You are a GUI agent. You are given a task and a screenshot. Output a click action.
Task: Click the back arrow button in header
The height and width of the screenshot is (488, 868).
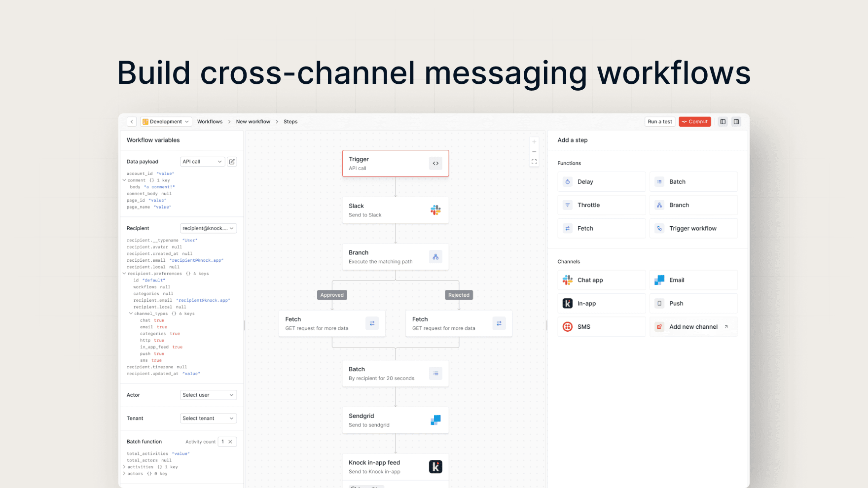tap(132, 122)
